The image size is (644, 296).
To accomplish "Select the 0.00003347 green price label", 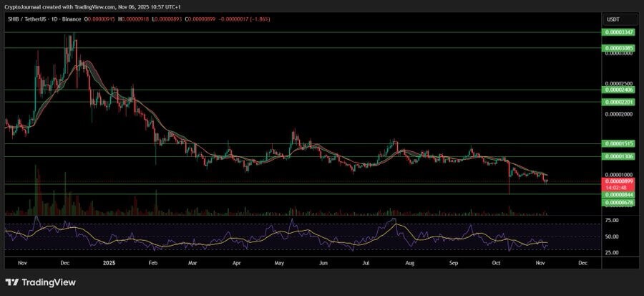I will pyautogui.click(x=617, y=33).
